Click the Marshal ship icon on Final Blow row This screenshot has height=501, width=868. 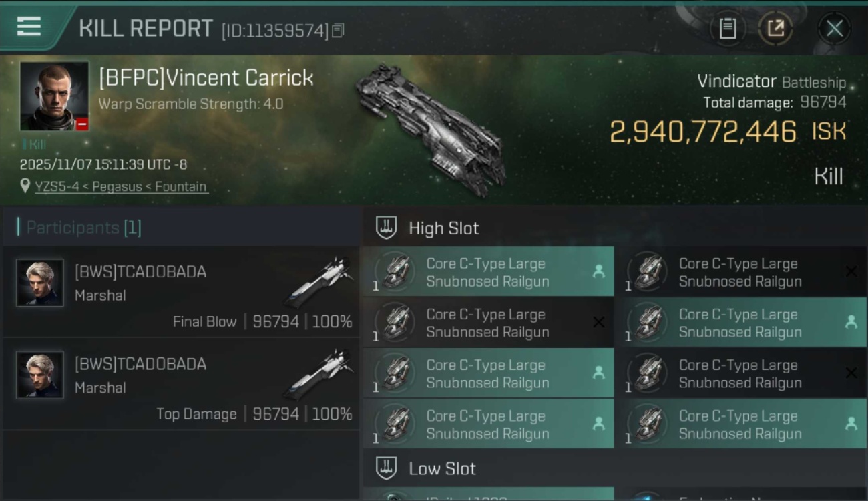click(x=318, y=283)
